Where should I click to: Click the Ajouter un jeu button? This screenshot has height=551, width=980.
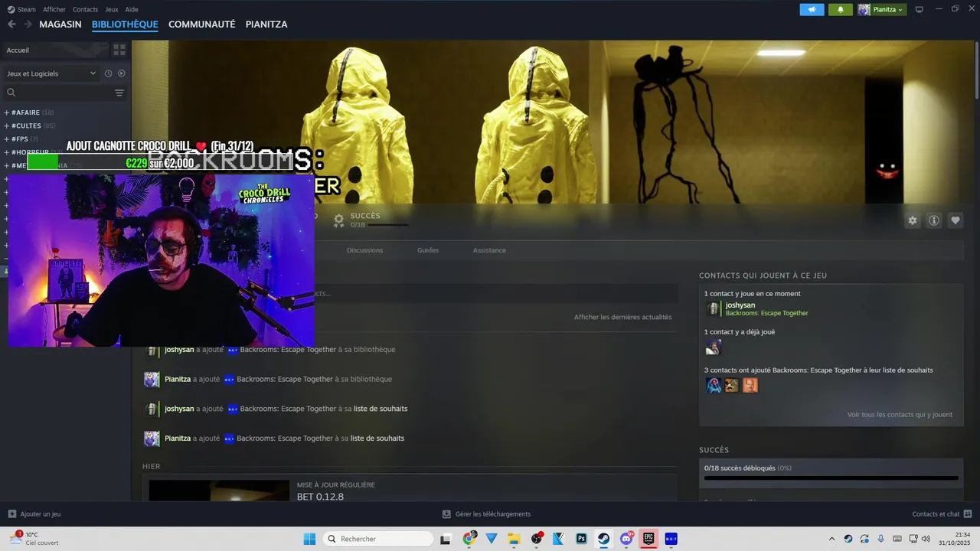[34, 514]
